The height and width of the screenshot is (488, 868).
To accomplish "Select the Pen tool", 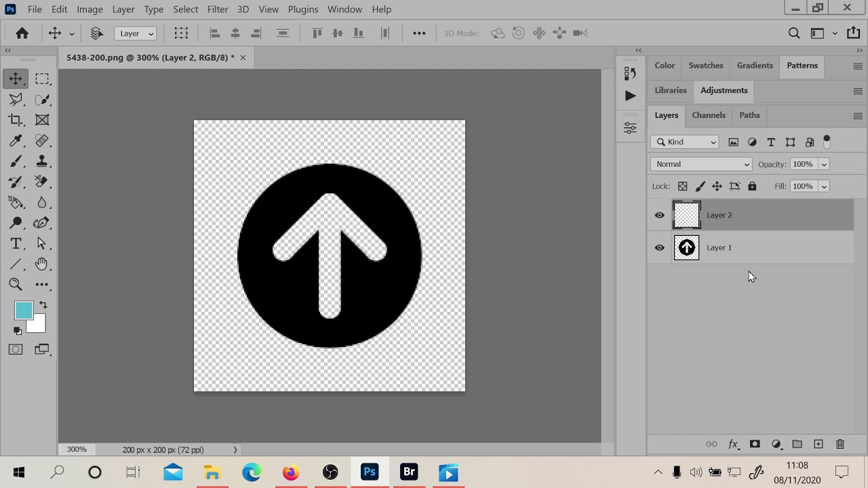I will (42, 223).
